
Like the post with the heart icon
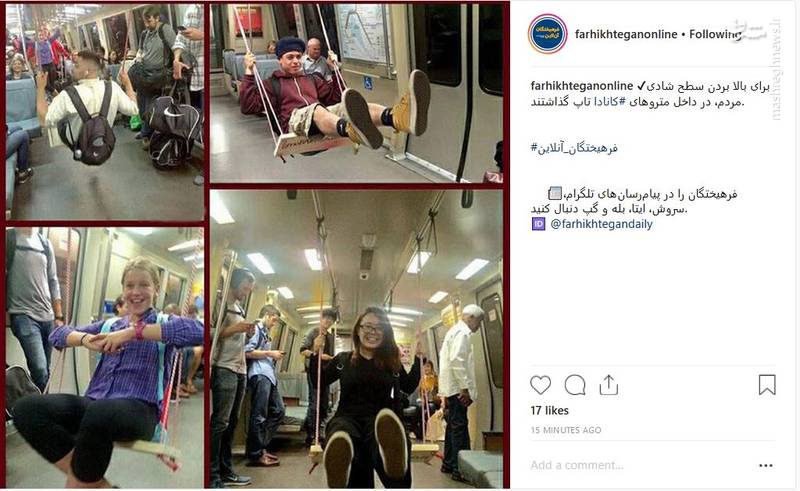(x=540, y=385)
